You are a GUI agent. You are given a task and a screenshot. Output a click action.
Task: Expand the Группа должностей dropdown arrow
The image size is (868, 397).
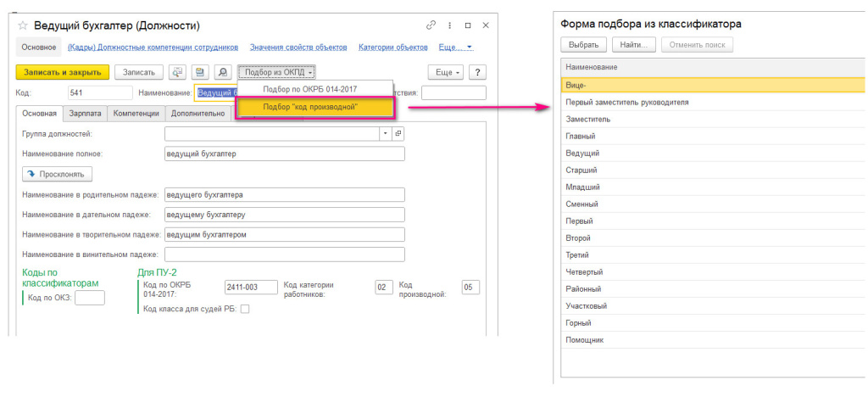click(385, 133)
